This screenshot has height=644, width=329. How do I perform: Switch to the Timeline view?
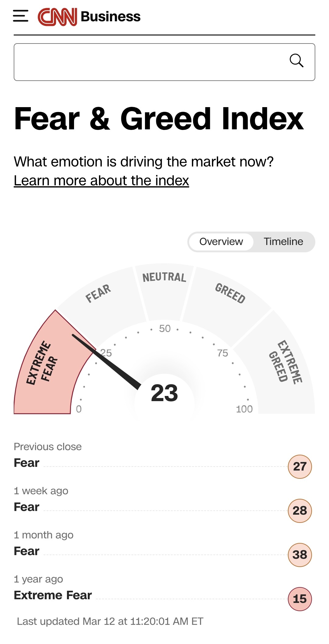(x=283, y=242)
